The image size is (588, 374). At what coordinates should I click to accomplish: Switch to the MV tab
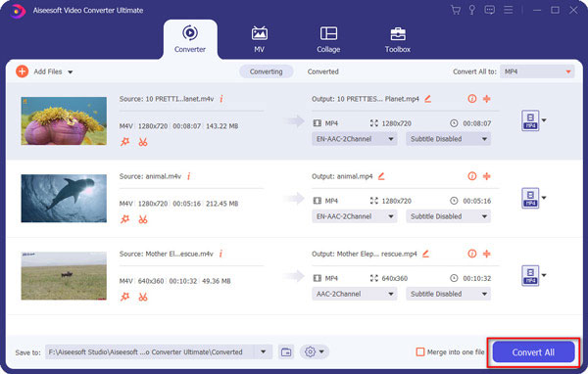(x=259, y=39)
